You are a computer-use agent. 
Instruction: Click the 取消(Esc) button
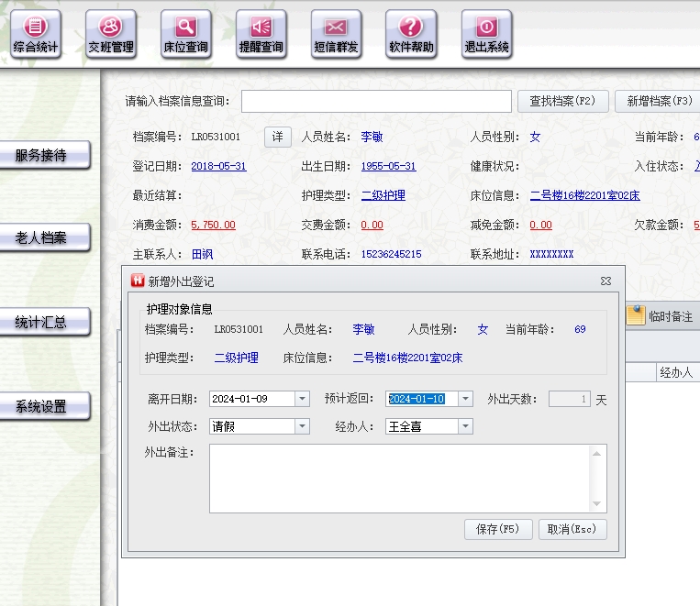[572, 529]
